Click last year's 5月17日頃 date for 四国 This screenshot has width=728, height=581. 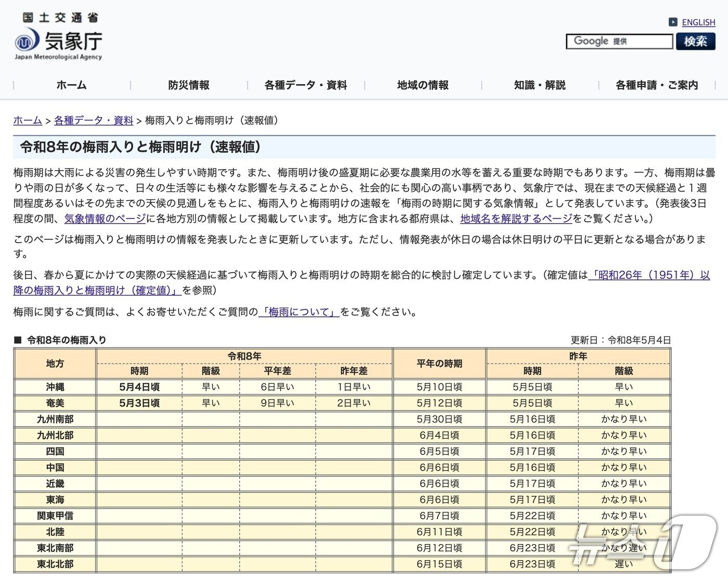point(532,451)
